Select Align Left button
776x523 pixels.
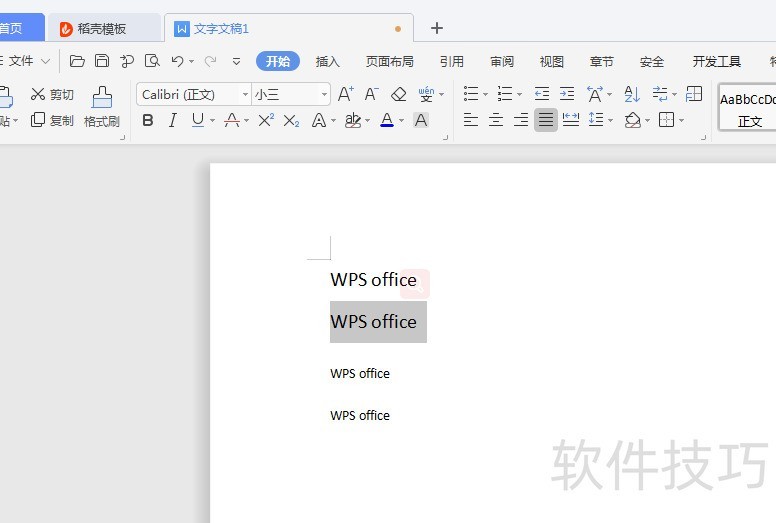pyautogui.click(x=471, y=120)
